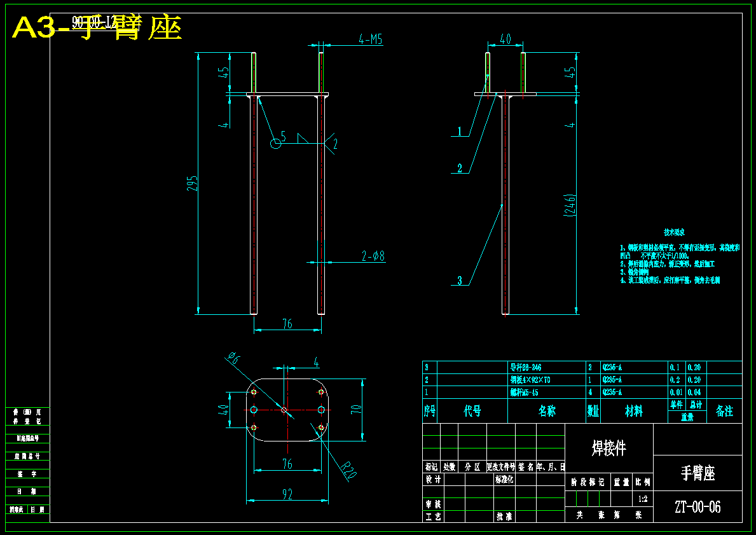Select part balloon number 3 in side view
The width and height of the screenshot is (756, 535).
coord(460,280)
